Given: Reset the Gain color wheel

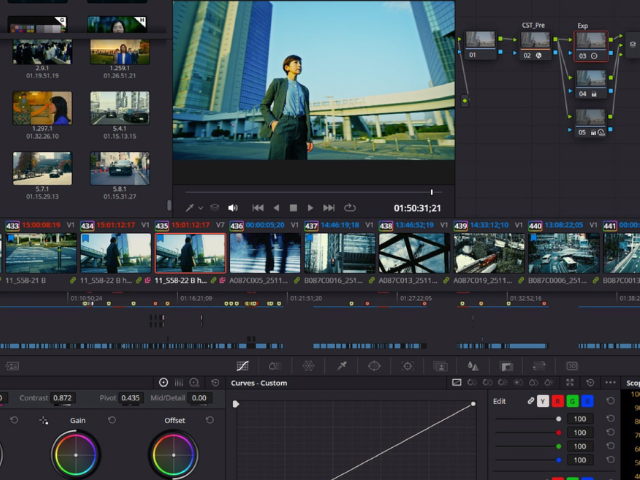Looking at the screenshot, I should pyautogui.click(x=112, y=420).
